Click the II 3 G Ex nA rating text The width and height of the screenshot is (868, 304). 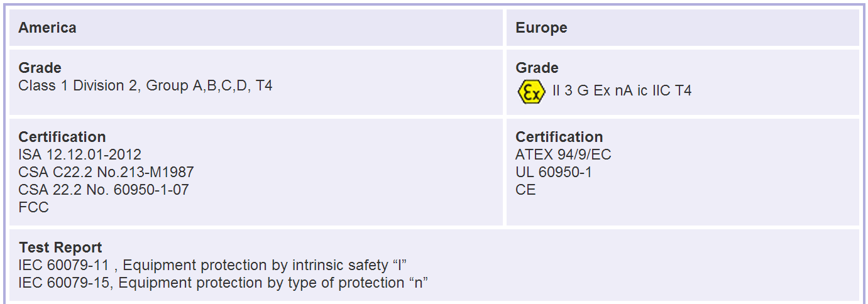click(x=622, y=91)
